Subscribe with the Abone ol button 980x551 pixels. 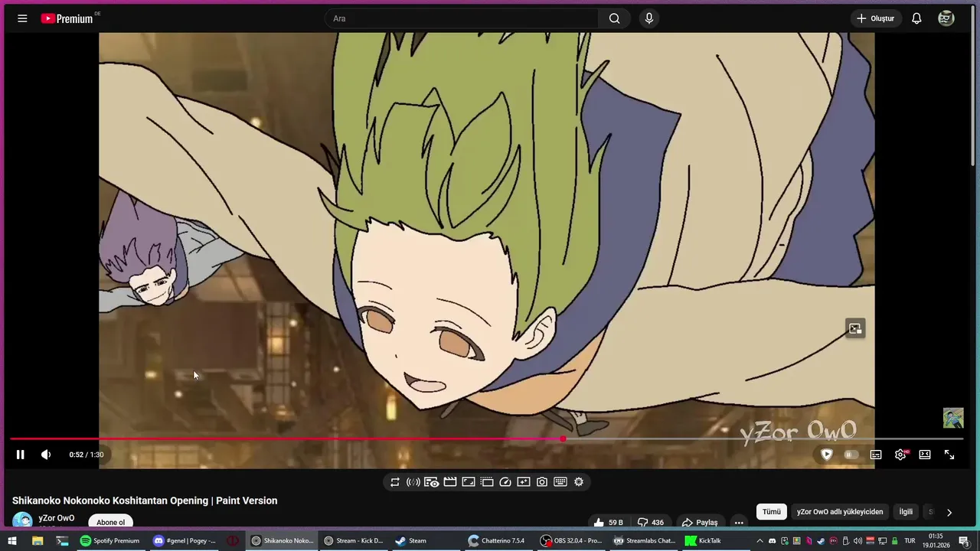pyautogui.click(x=110, y=522)
